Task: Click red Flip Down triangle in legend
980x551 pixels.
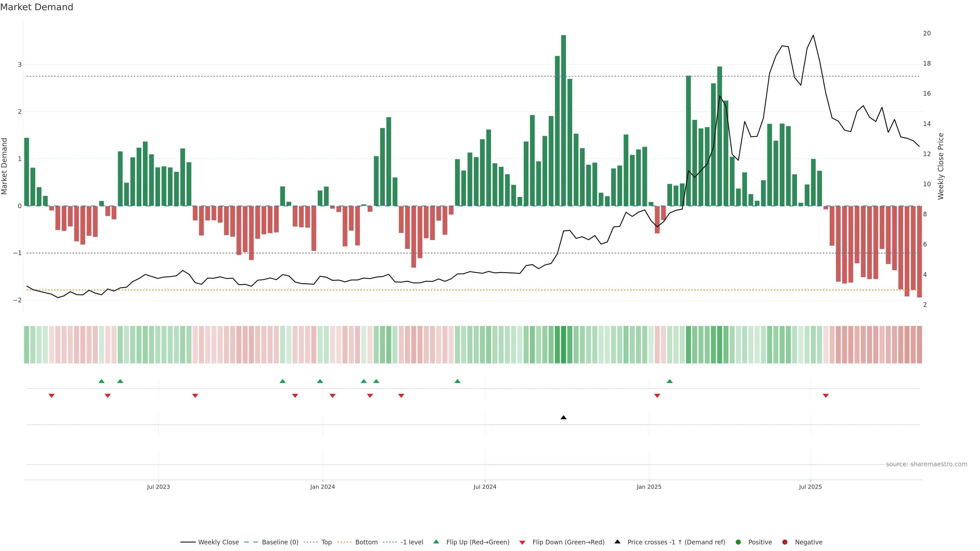Action: pos(522,542)
